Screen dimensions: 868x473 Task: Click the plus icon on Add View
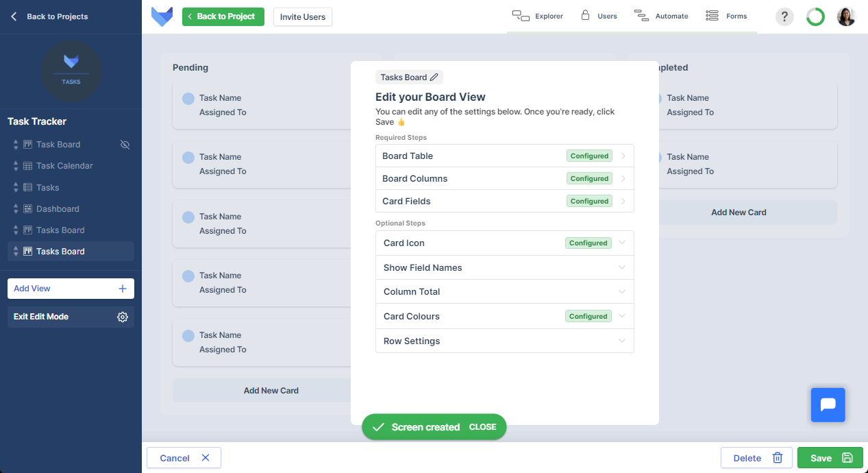coord(123,289)
